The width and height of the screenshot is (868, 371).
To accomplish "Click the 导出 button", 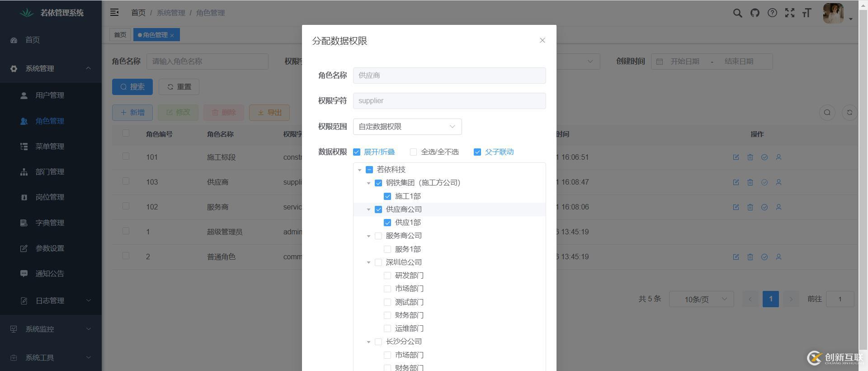I will pos(269,113).
